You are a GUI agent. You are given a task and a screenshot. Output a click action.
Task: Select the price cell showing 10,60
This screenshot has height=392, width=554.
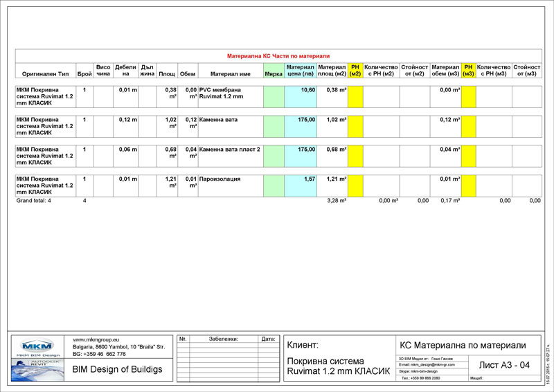[x=301, y=97]
